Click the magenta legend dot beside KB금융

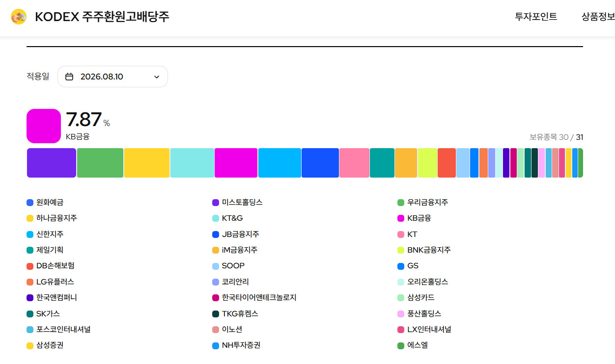[x=401, y=218]
